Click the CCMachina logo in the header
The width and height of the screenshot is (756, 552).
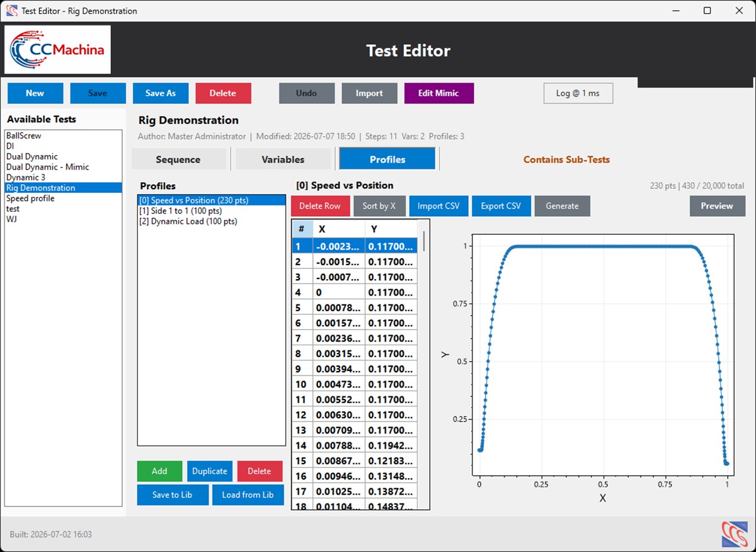click(x=58, y=50)
